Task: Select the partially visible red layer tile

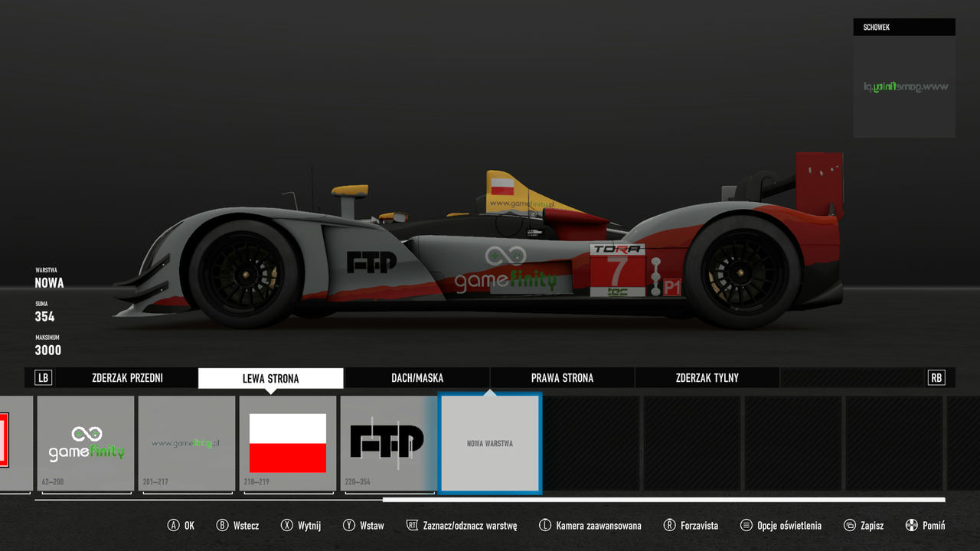Action: (x=16, y=443)
